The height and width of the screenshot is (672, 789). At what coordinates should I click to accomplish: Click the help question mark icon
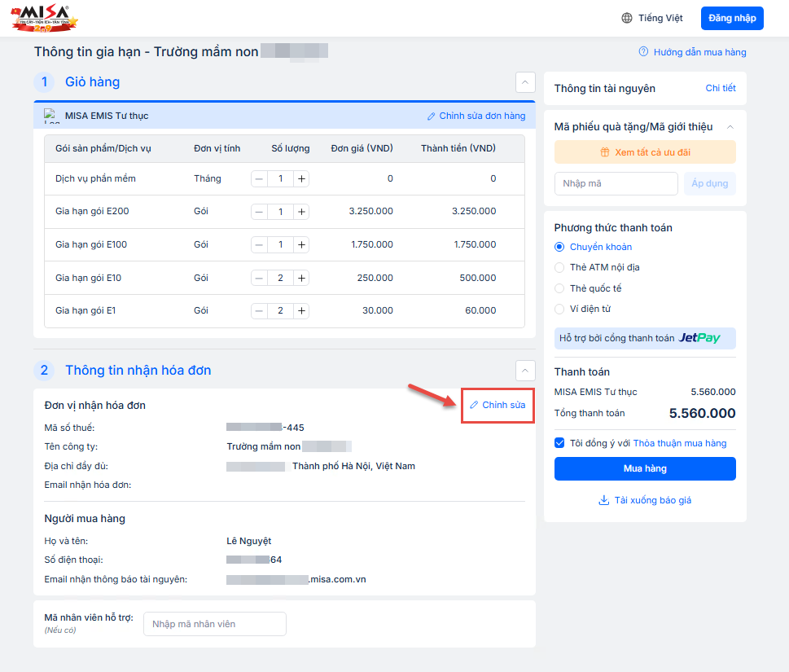click(x=643, y=52)
